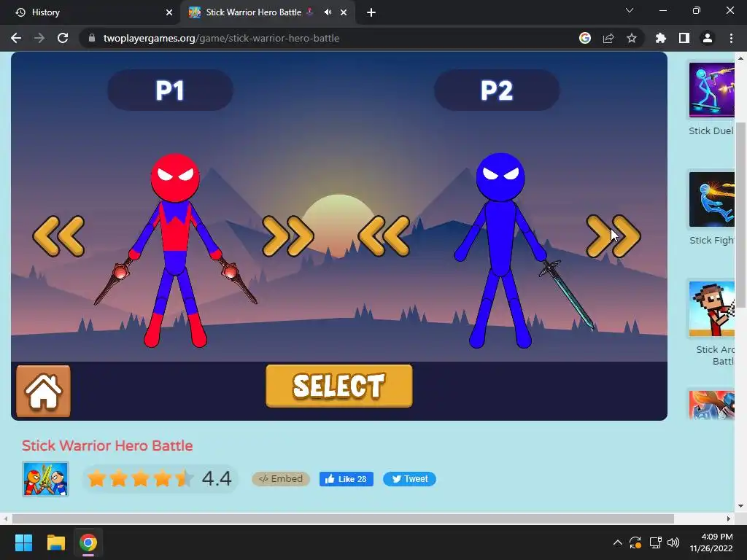Bookmark this page with the star icon
The height and width of the screenshot is (560, 747).
[632, 38]
